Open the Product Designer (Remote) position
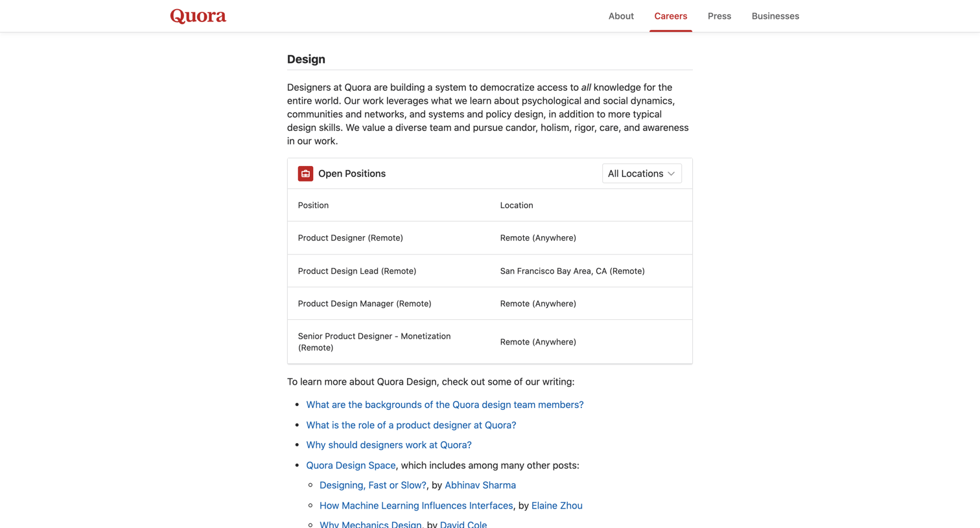 tap(351, 238)
